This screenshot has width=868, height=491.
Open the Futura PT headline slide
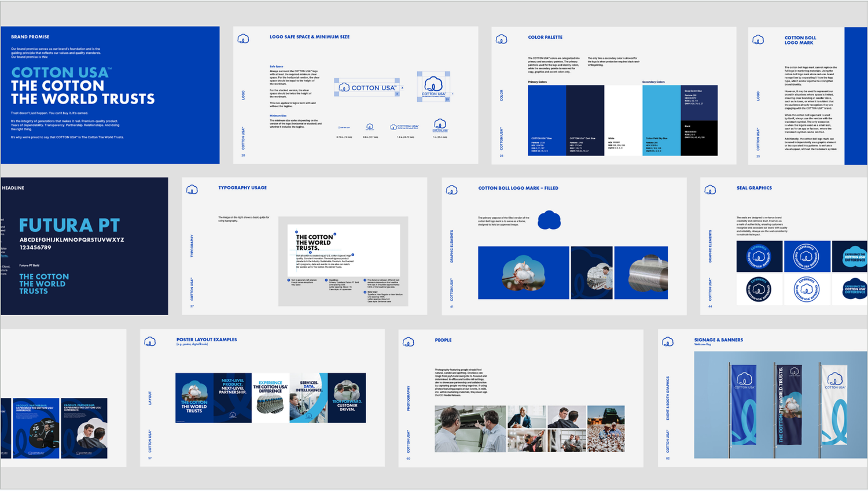[84, 246]
